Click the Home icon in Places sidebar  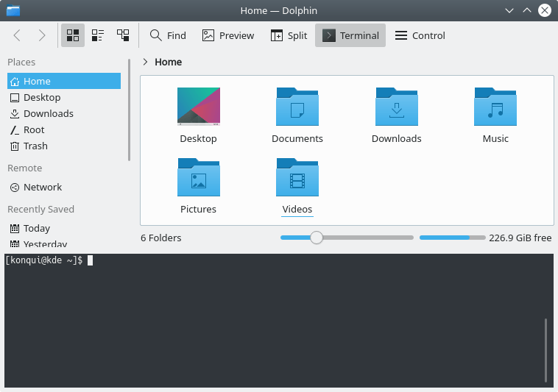coord(15,82)
